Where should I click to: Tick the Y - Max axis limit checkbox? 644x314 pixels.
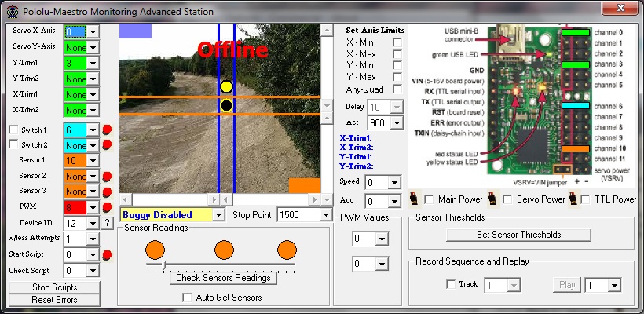[x=397, y=77]
